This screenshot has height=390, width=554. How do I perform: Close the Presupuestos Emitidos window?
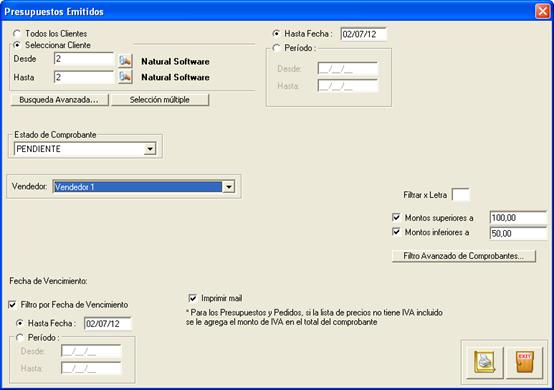pyautogui.click(x=542, y=11)
